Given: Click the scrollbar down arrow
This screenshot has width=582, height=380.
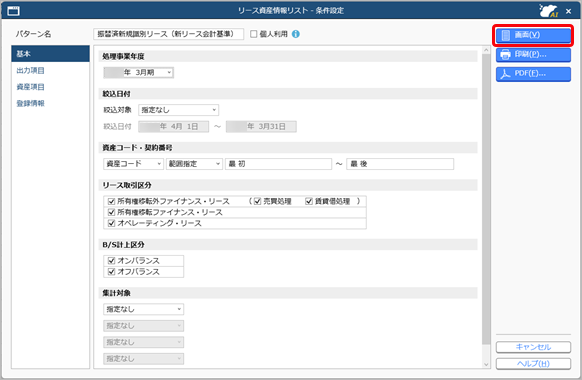Looking at the screenshot, I should [x=486, y=364].
